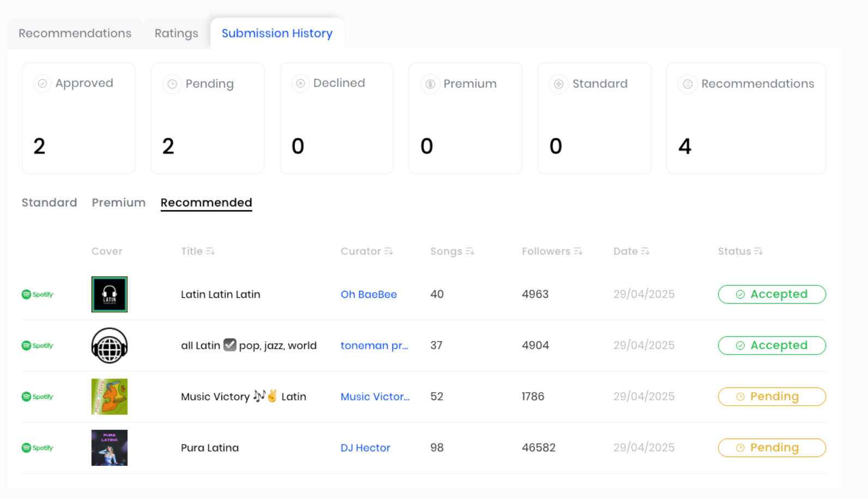The width and height of the screenshot is (868, 499).
Task: Open curator DJ Hector link
Action: pyautogui.click(x=365, y=448)
